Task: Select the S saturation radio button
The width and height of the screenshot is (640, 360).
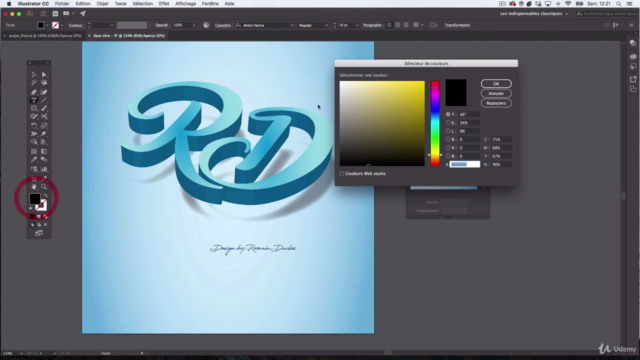Action: (x=448, y=122)
